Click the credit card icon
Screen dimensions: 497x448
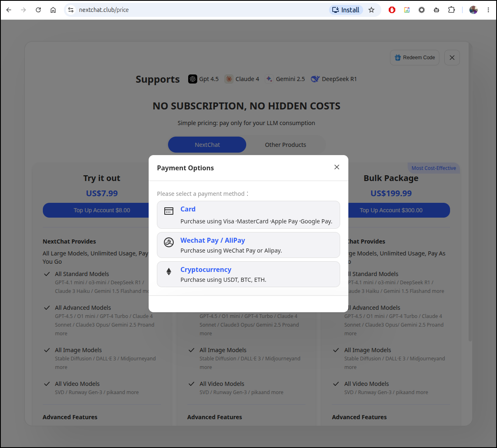(169, 211)
